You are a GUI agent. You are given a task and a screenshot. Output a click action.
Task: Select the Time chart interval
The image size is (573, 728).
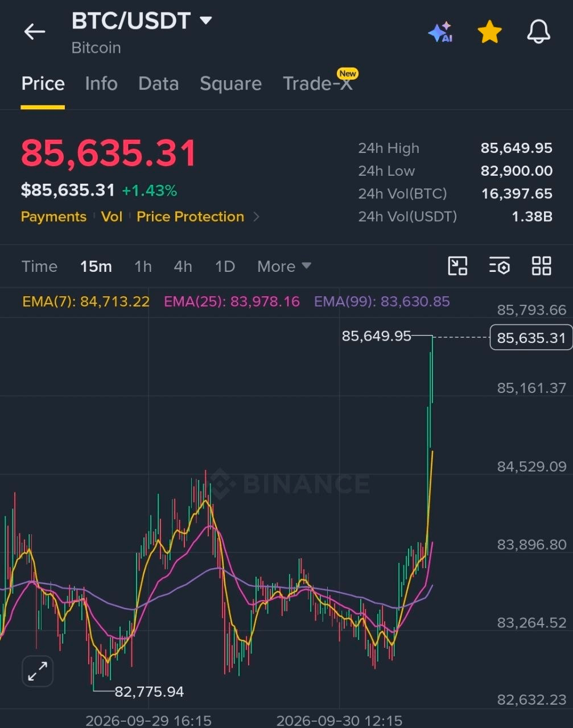pos(39,266)
